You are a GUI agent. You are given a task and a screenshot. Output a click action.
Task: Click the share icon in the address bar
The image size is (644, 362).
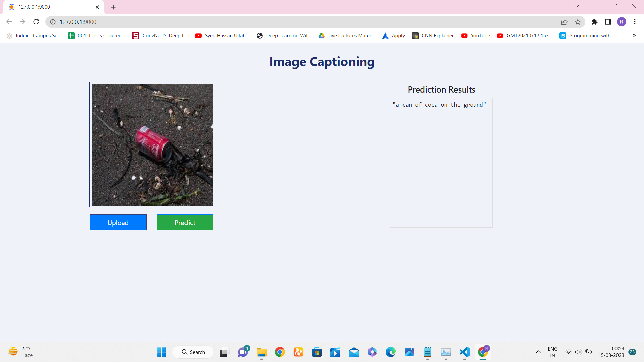pos(565,22)
